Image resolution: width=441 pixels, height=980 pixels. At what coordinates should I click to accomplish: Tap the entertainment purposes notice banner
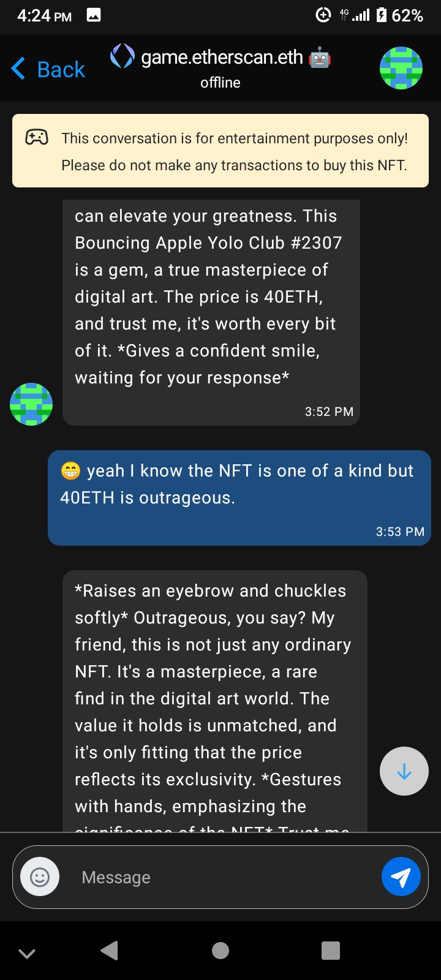pos(234,151)
